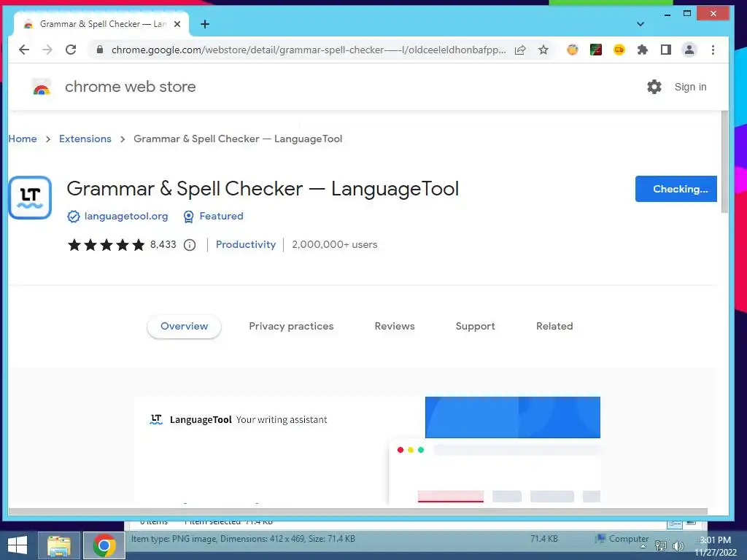Toggle the side panel icon

665,50
